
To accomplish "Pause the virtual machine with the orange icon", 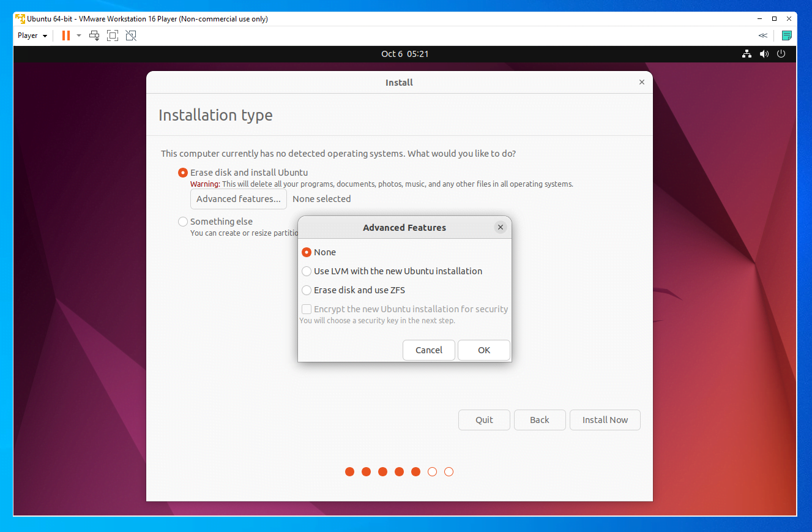I will (x=66, y=36).
